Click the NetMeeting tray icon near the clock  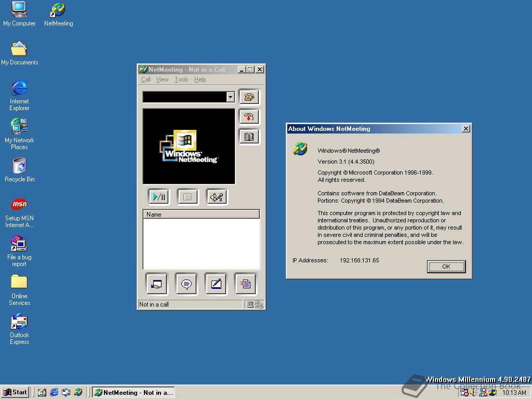click(x=493, y=393)
